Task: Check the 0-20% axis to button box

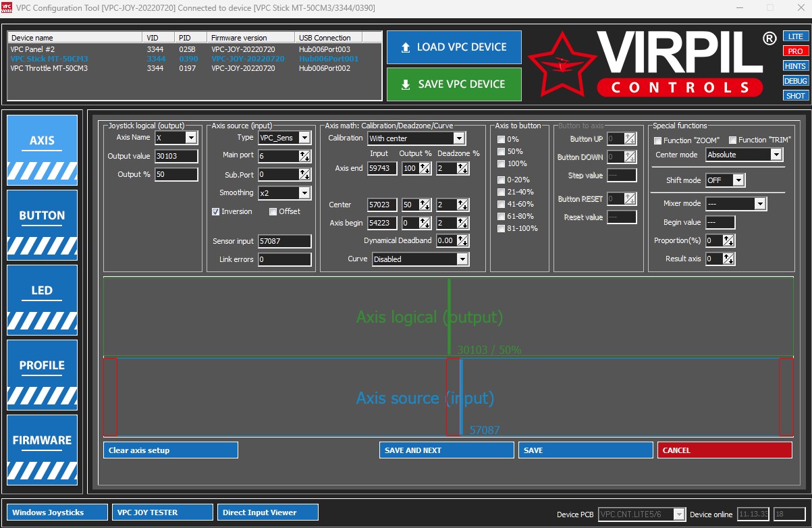Action: [x=501, y=180]
